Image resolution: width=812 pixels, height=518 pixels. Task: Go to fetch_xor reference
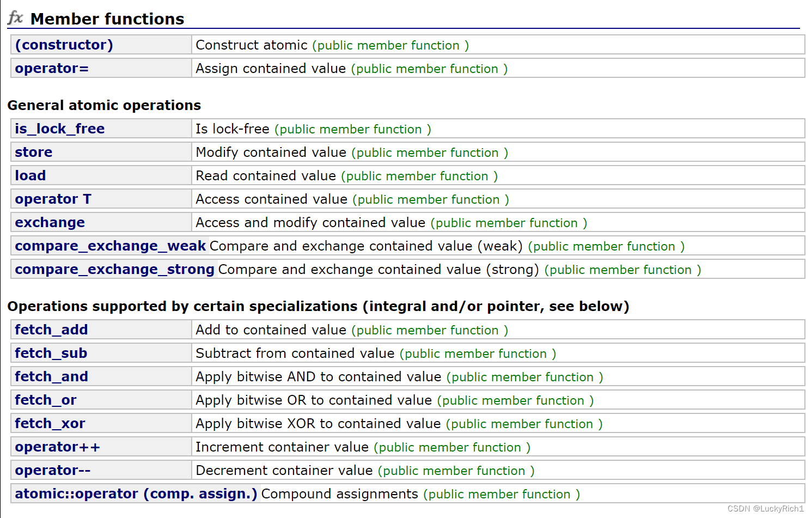coord(50,423)
